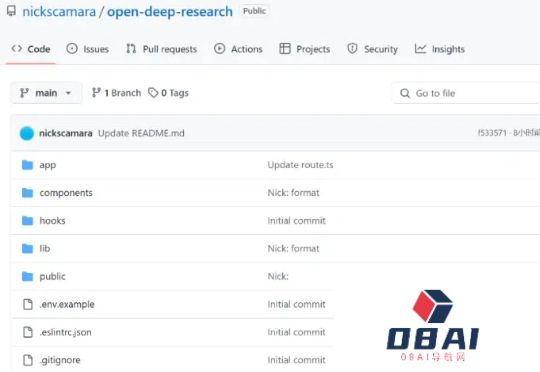Image resolution: width=540 pixels, height=372 pixels.
Task: View the 1 Branch link
Action: (116, 93)
